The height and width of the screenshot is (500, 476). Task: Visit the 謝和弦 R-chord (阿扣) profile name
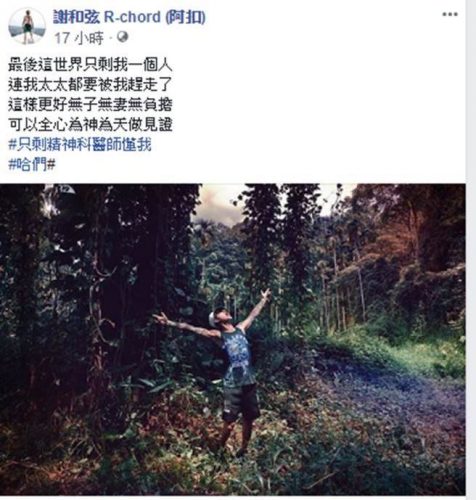click(x=129, y=17)
